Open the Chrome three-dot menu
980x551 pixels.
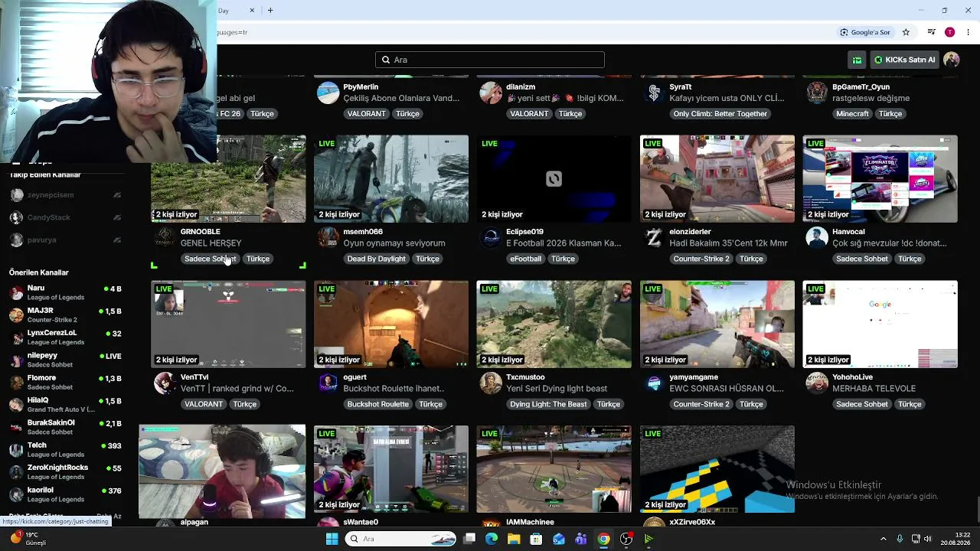(969, 32)
